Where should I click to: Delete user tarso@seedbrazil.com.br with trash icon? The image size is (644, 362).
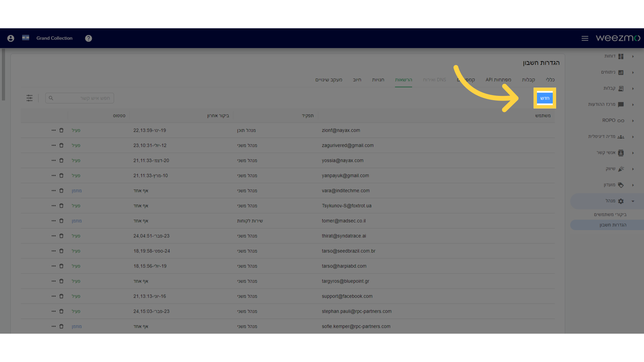point(61,251)
